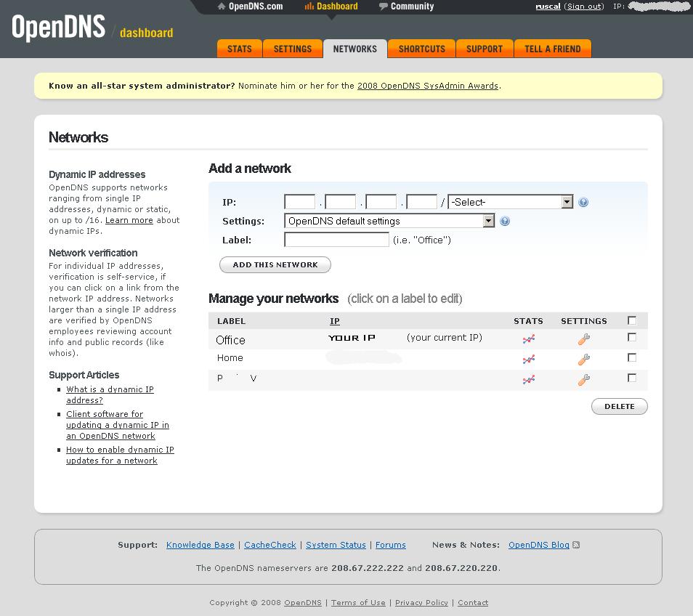Select the NETWORKS tab
693x616 pixels.
[355, 49]
